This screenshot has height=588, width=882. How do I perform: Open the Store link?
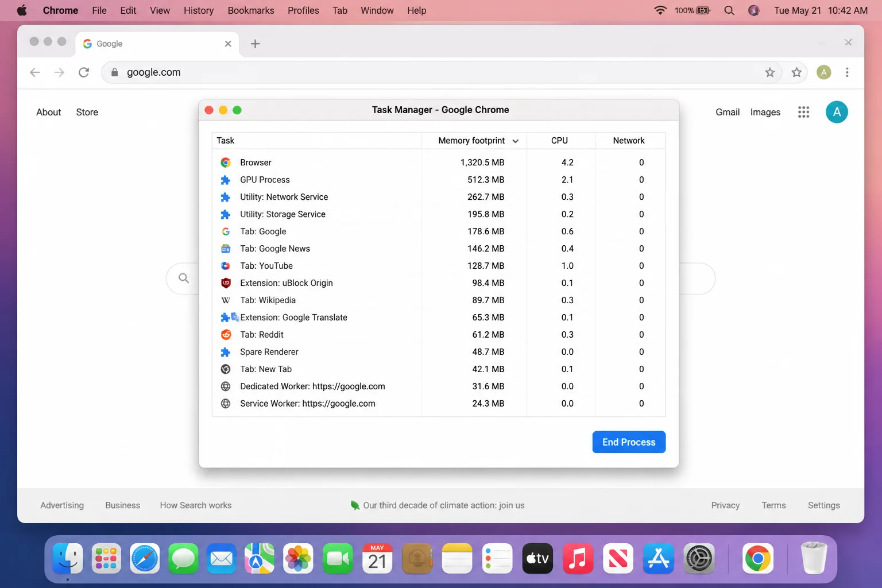(87, 112)
